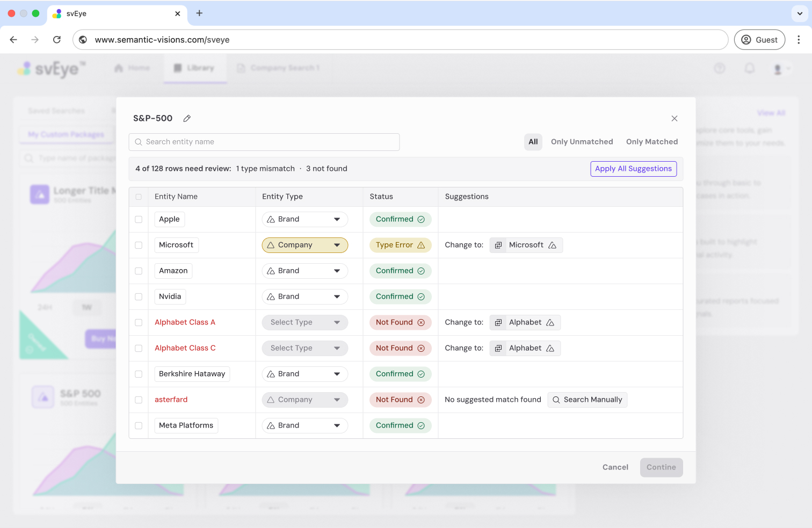Viewport: 812px width, 528px height.
Task: Click the pencil edit icon beside S&P-500
Action: (187, 118)
